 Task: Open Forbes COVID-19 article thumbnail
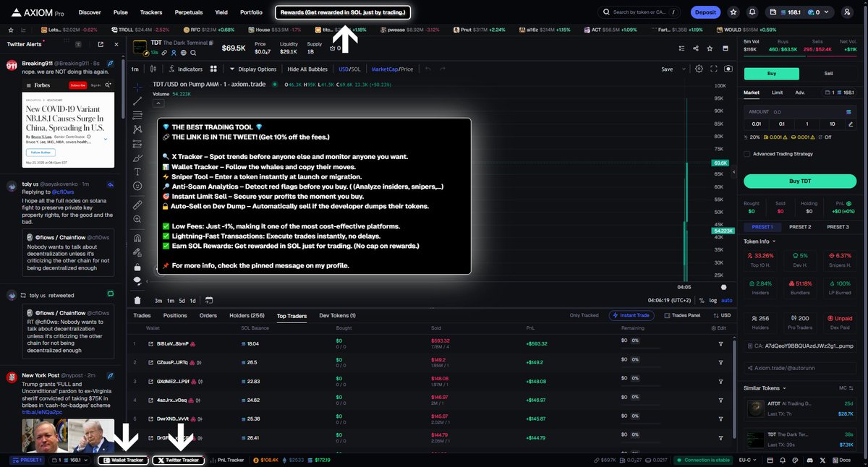point(68,124)
